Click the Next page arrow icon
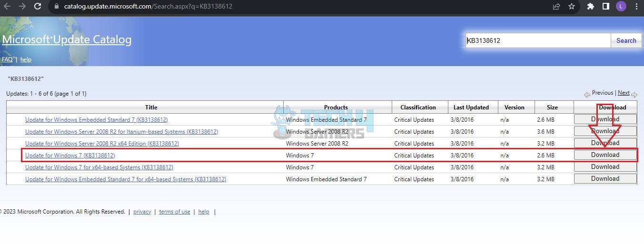The width and height of the screenshot is (644, 244). tap(634, 94)
